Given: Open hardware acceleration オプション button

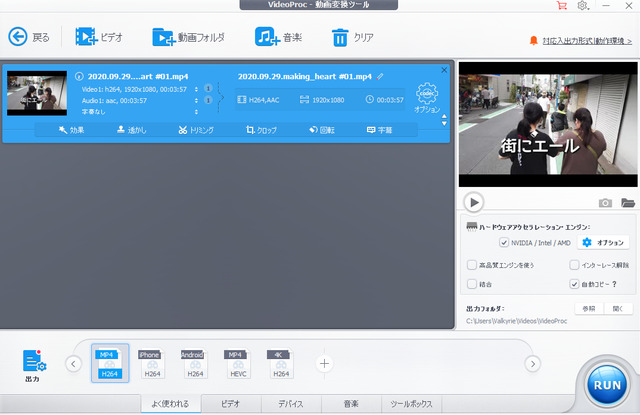Looking at the screenshot, I should click(603, 242).
